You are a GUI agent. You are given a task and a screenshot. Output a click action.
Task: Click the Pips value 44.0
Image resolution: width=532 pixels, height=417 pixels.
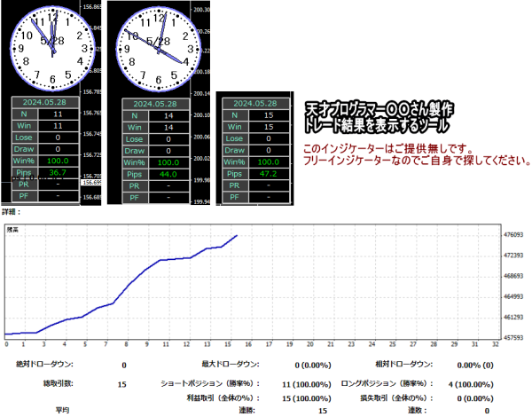tap(168, 174)
